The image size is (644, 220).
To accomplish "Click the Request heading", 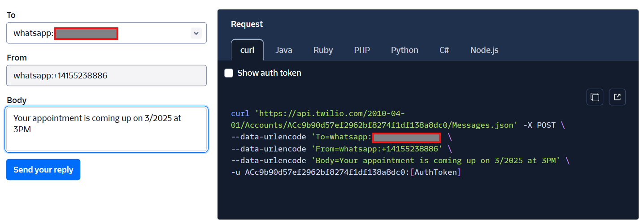I will [x=247, y=24].
